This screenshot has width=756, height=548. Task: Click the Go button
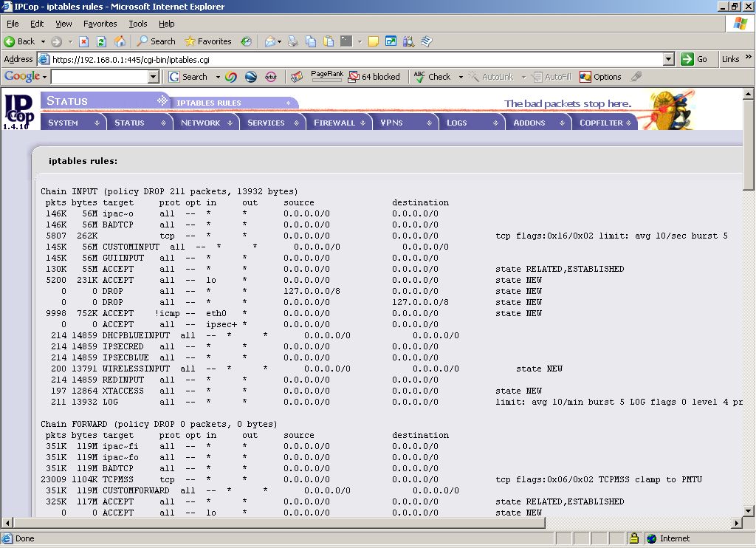694,59
